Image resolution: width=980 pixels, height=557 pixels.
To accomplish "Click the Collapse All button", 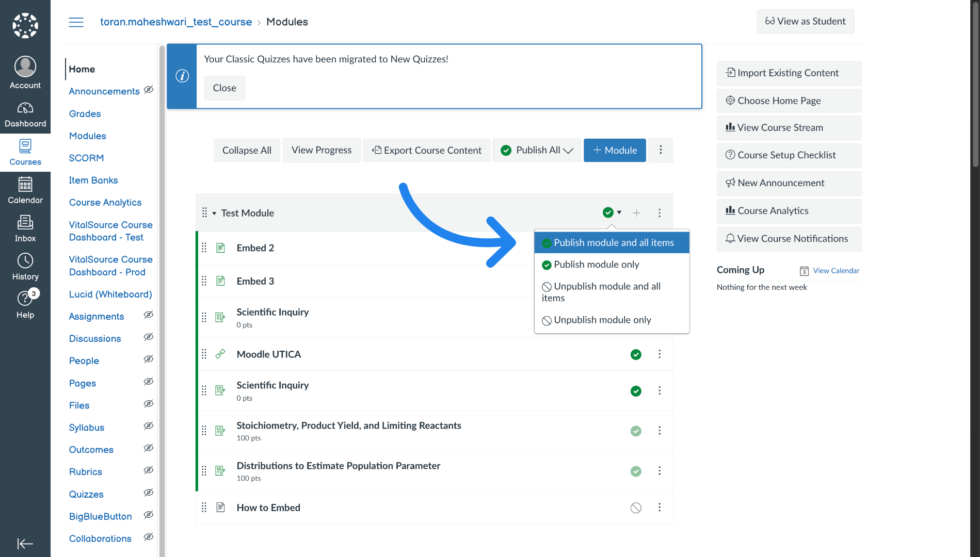I will 247,150.
